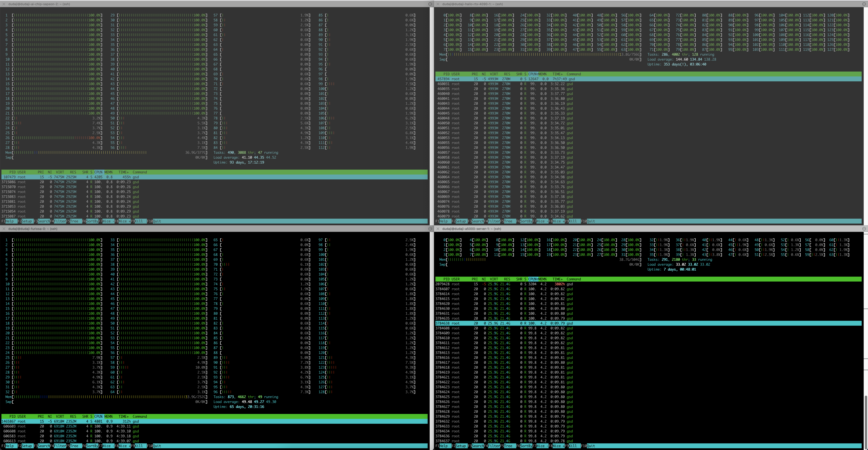Click the Mem meter in the sapeon-2 pane
Screen dimensions: 868x450
106,153
